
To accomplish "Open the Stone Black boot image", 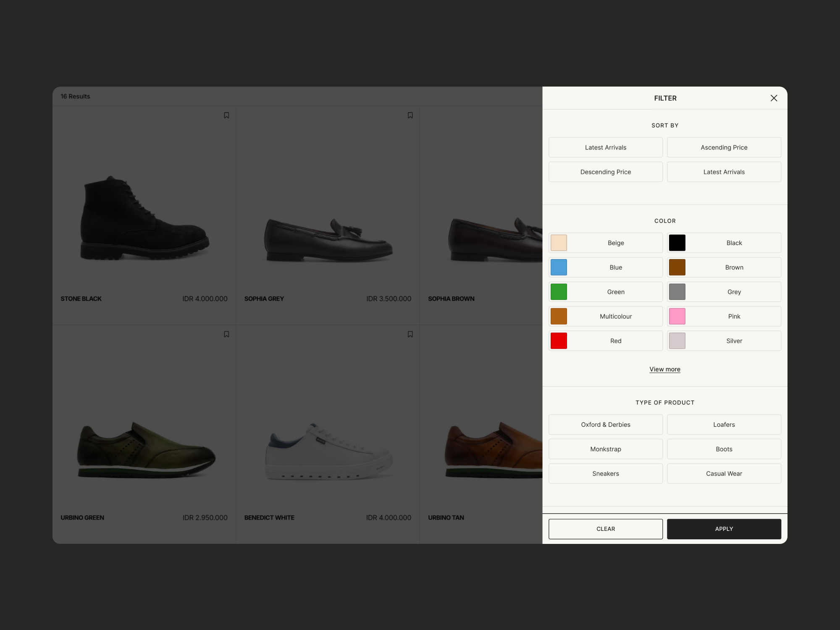I will pyautogui.click(x=145, y=218).
